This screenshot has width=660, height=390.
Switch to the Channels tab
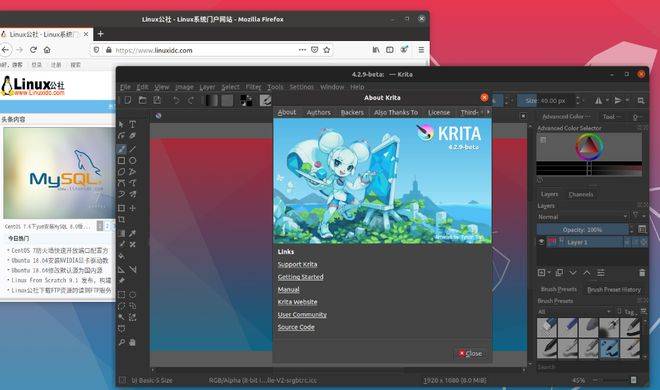pyautogui.click(x=581, y=194)
